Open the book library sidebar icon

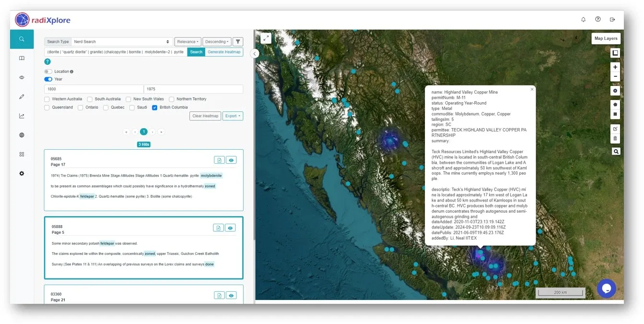coord(22,58)
